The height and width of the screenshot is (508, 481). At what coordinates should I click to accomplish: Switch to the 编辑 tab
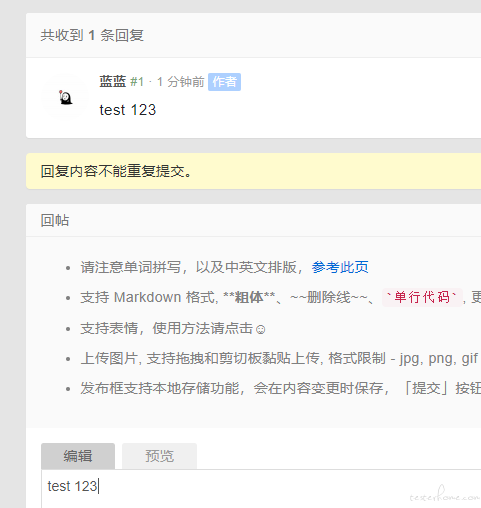78,456
